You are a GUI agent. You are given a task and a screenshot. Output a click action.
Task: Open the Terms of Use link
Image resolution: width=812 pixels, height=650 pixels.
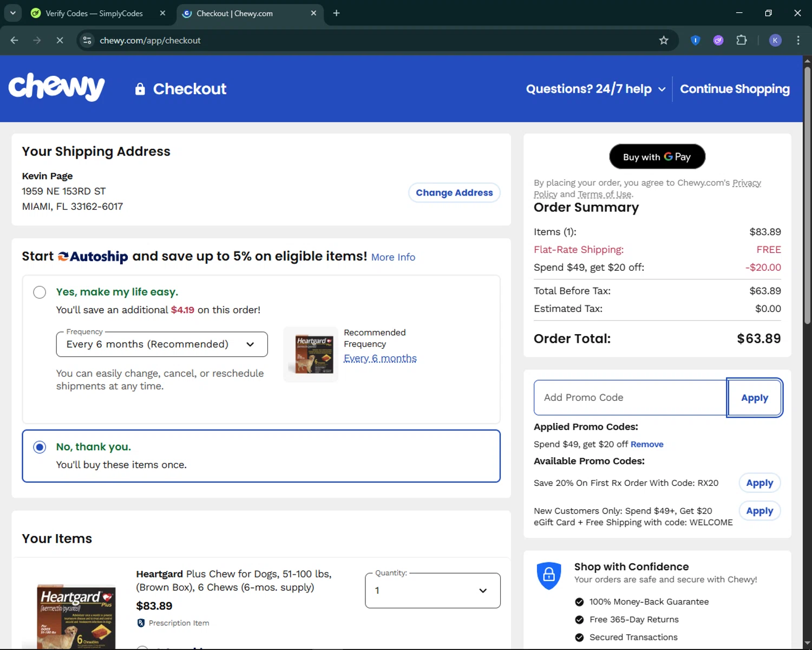(605, 194)
